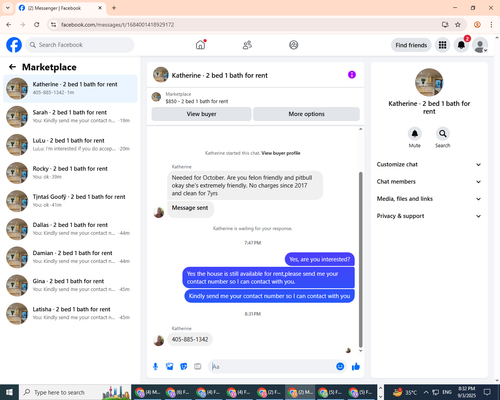Open the notifications bell icon
Screen dimensions: 500x400
tap(461, 45)
